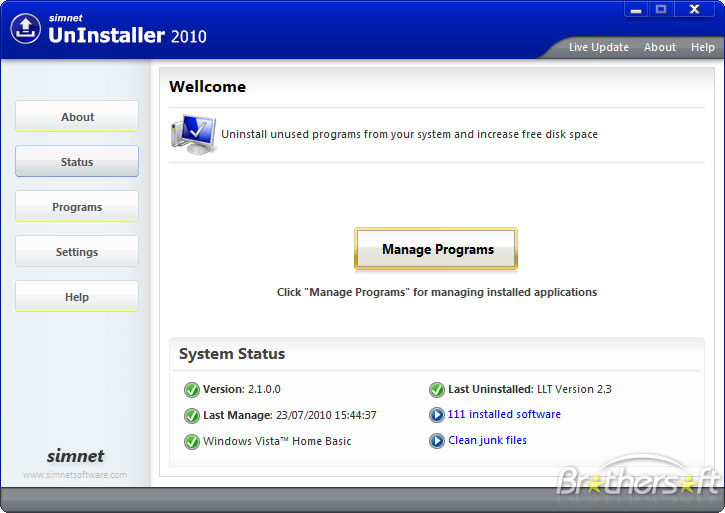Click green check icon beside Last Uninstalled
The height and width of the screenshot is (513, 725).
coord(436,390)
